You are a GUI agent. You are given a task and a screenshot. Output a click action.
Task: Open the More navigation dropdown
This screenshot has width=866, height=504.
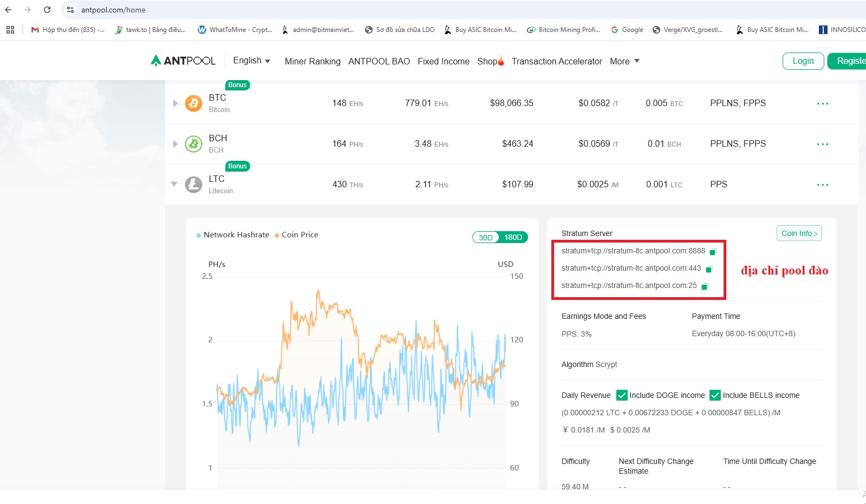(624, 61)
